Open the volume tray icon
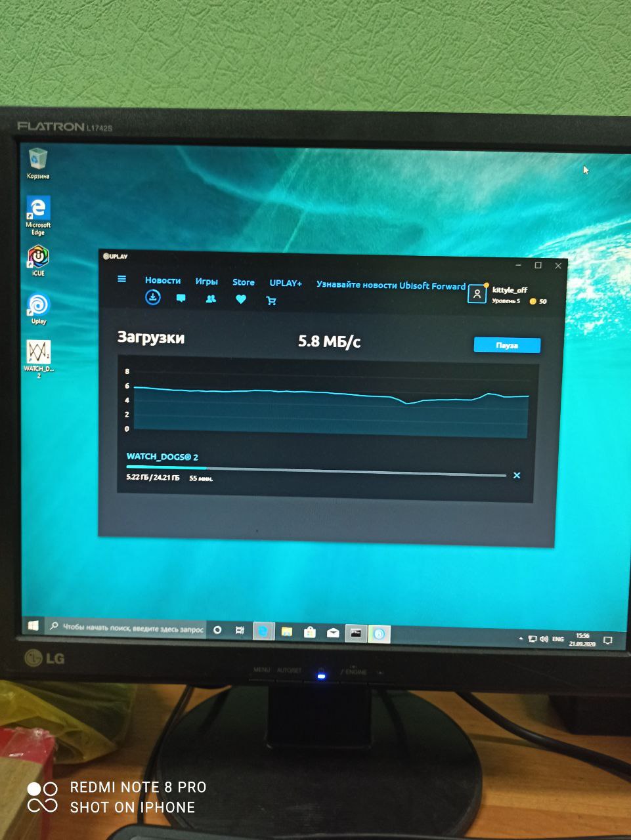The height and width of the screenshot is (840, 631). 544,639
